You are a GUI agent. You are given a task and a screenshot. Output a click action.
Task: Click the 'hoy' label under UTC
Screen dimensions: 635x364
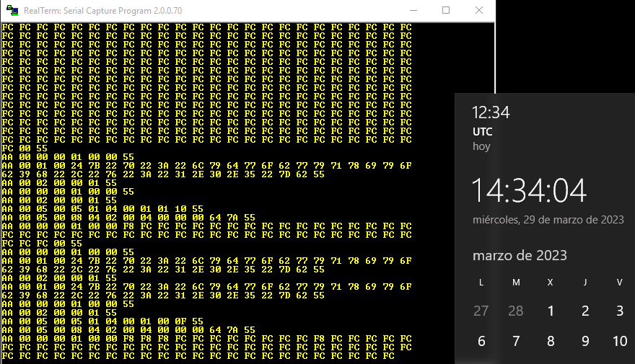481,146
